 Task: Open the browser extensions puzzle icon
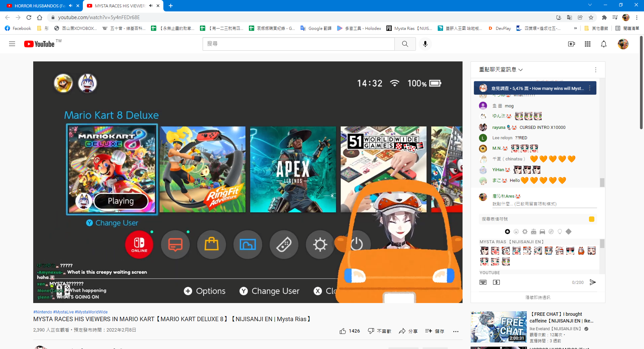point(604,17)
